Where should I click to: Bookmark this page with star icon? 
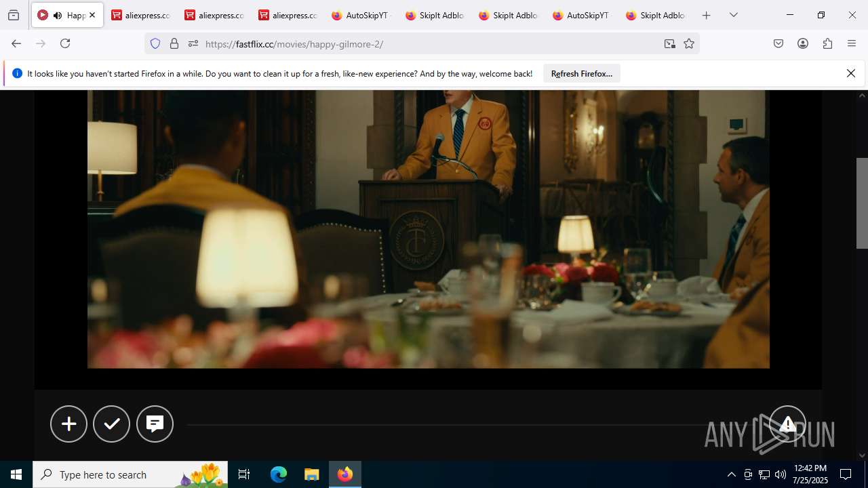pyautogui.click(x=689, y=43)
